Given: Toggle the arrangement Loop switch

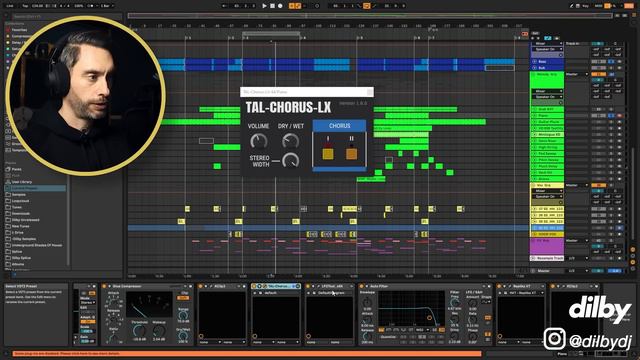Looking at the screenshot, I should click(366, 6).
